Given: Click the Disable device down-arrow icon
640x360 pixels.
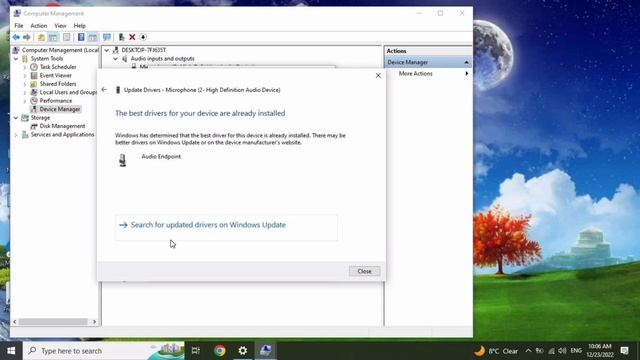Looking at the screenshot, I should [143, 37].
